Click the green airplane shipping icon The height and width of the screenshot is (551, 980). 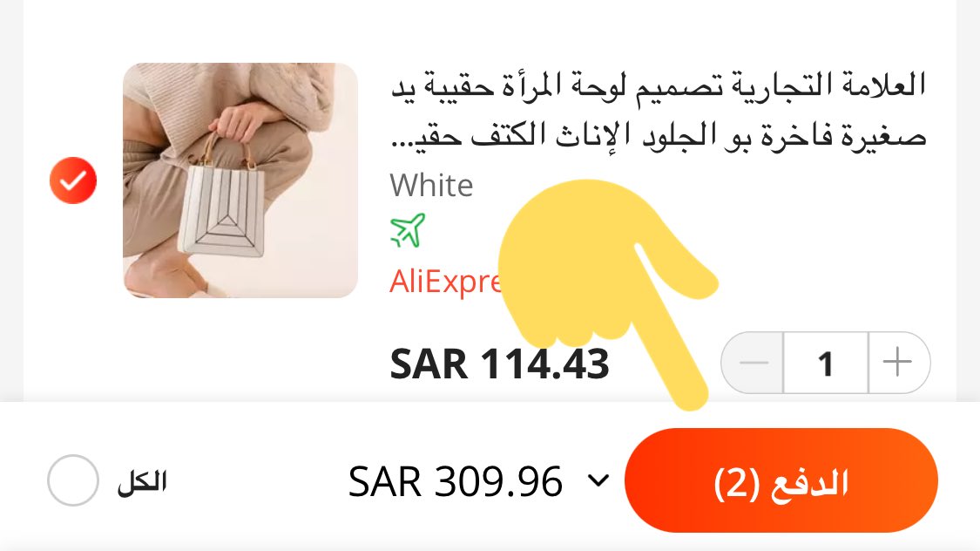[x=408, y=230]
